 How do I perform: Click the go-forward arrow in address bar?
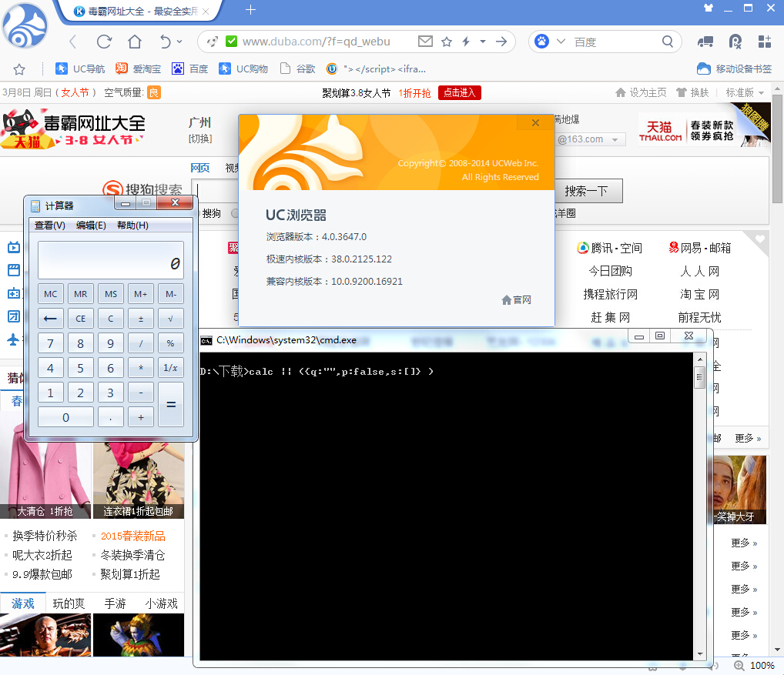click(501, 42)
